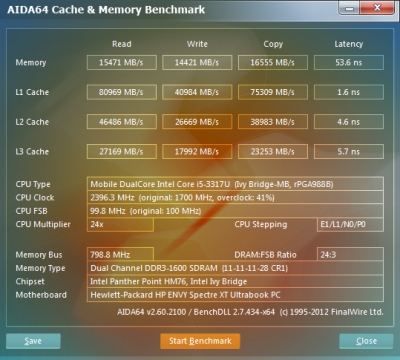Click the CPU Type information field
400x360 pixels.
tap(235, 184)
